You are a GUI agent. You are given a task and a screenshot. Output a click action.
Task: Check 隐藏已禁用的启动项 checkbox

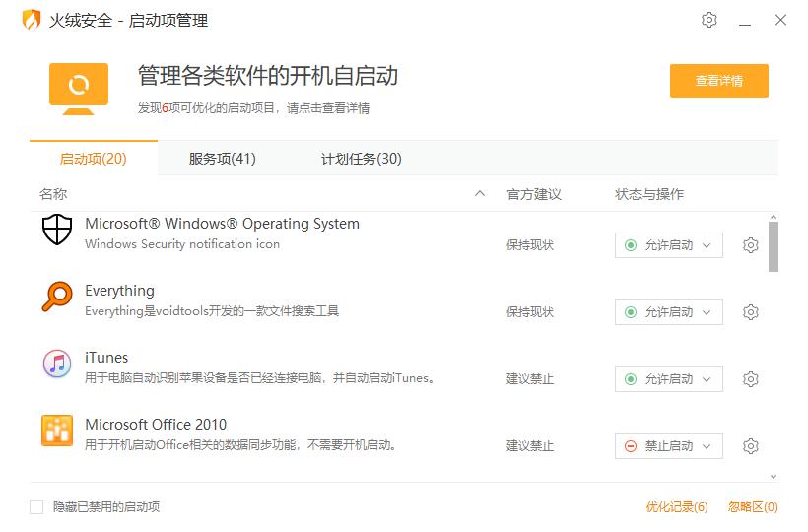click(36, 507)
